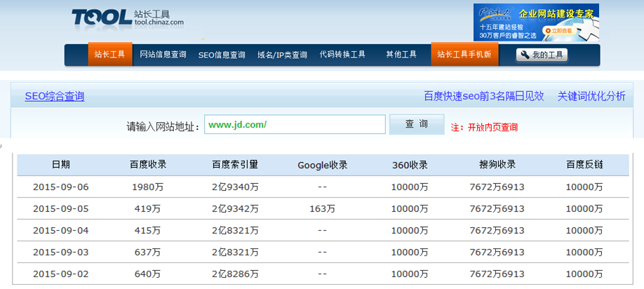The height and width of the screenshot is (289, 644).
Task: Open 关键词优化分析 link
Action: (591, 97)
